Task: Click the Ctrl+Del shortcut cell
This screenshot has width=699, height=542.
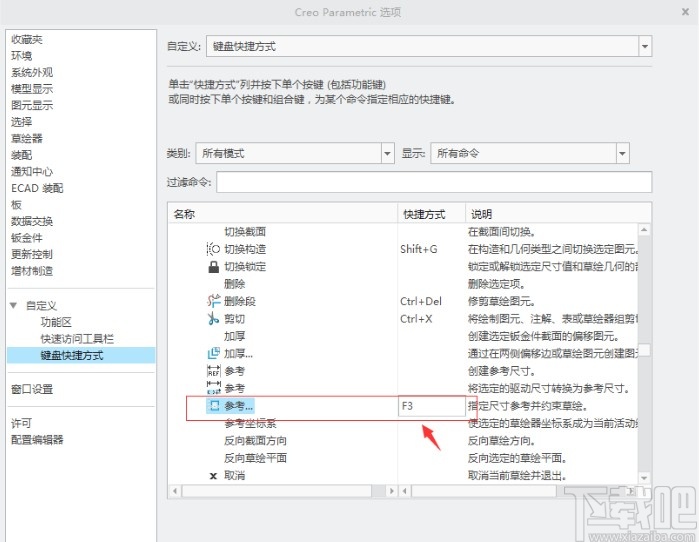Action: point(421,301)
